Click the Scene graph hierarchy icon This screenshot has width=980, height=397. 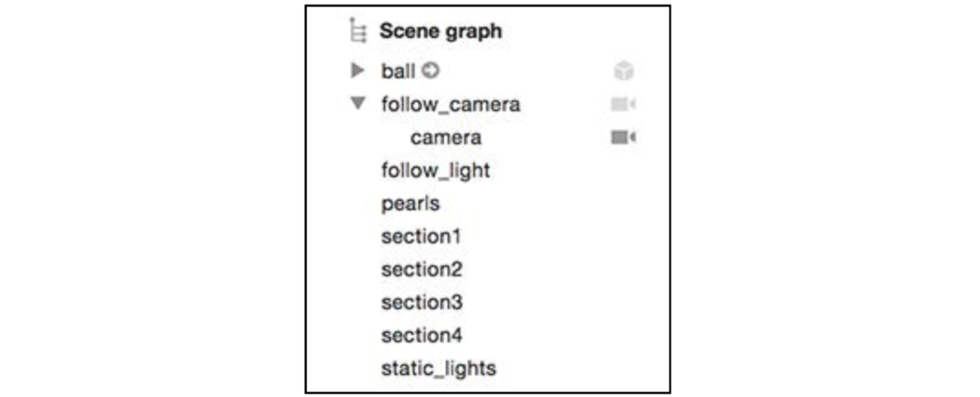point(358,32)
